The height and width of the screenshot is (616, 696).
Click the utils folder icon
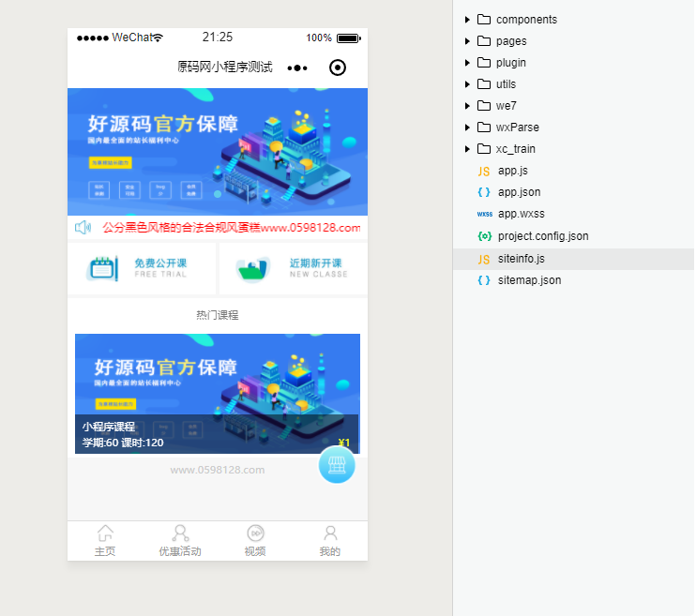click(x=484, y=84)
